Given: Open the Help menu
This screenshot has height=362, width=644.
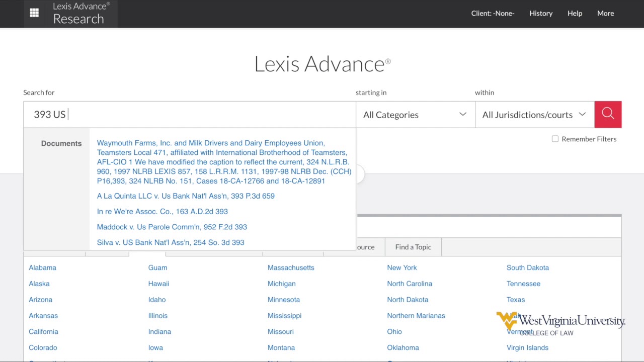Looking at the screenshot, I should (575, 14).
